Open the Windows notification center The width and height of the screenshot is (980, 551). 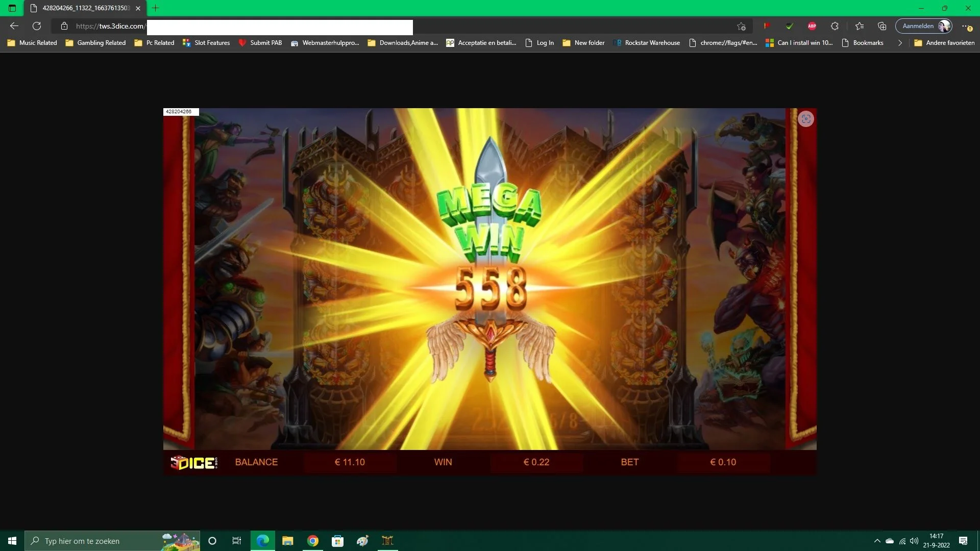964,541
